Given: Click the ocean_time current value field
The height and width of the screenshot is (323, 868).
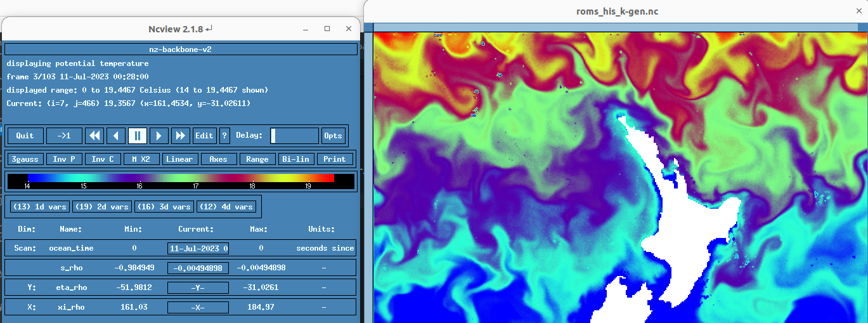Looking at the screenshot, I should [x=198, y=248].
